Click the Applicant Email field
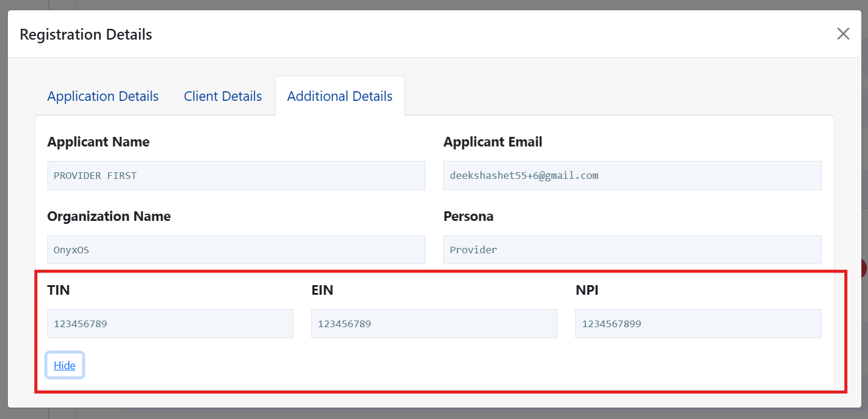This screenshot has width=868, height=419. [632, 175]
